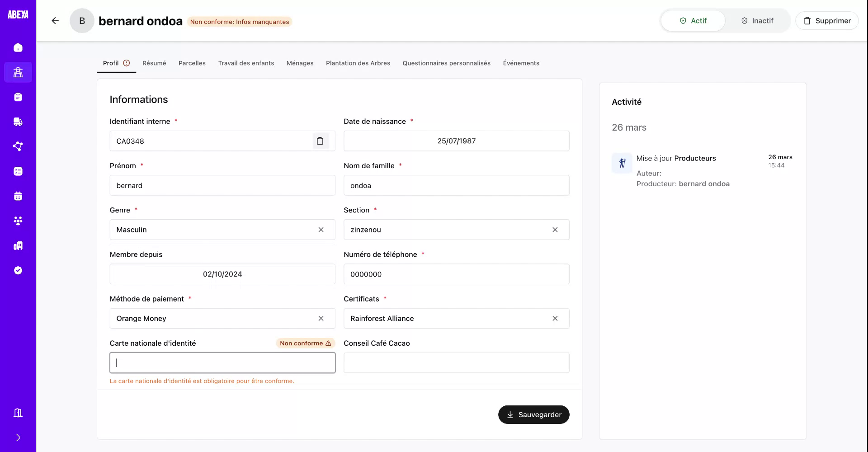Click Supprimer to delete bernard ondoa
The width and height of the screenshot is (868, 452).
click(x=827, y=20)
